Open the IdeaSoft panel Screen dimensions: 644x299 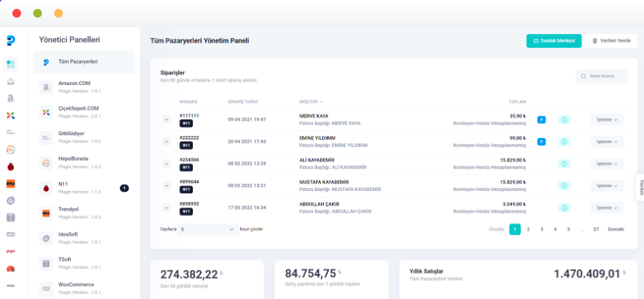click(84, 238)
